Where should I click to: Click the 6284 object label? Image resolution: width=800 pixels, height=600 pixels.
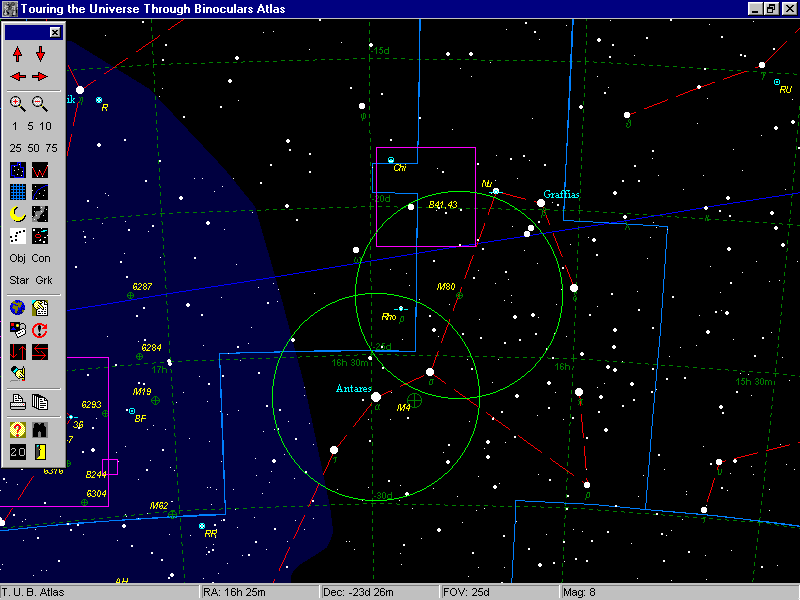[x=151, y=348]
